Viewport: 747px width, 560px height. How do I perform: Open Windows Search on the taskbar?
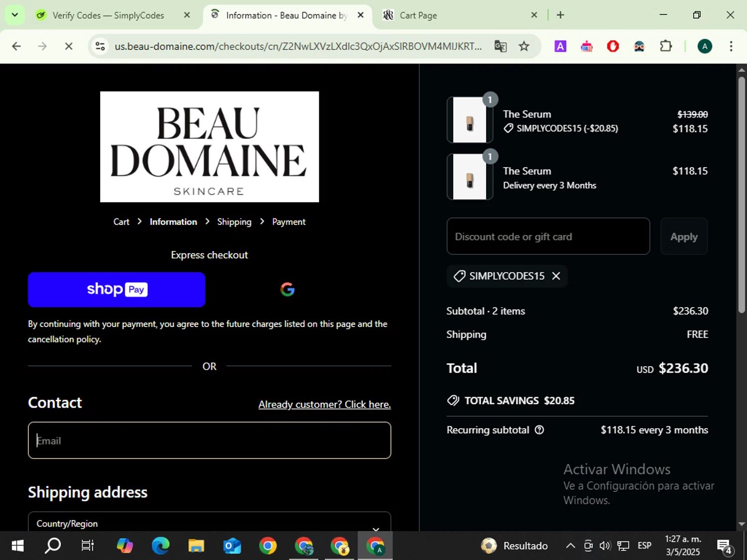tap(53, 546)
